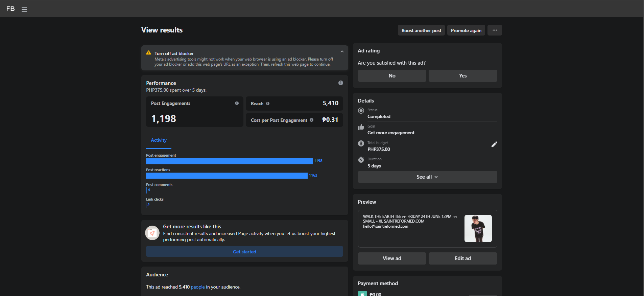The height and width of the screenshot is (296, 644).
Task: Click the Post reactions bar 1162
Action: tap(227, 176)
